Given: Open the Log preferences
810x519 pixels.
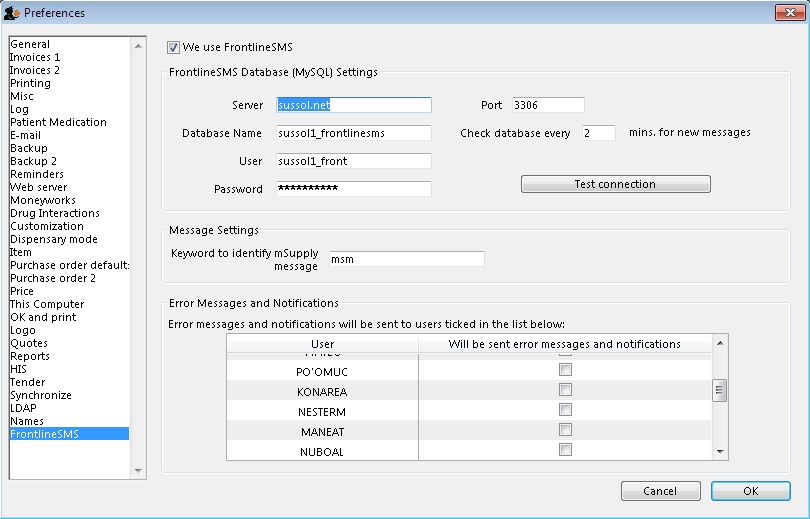Looking at the screenshot, I should (x=69, y=109).
